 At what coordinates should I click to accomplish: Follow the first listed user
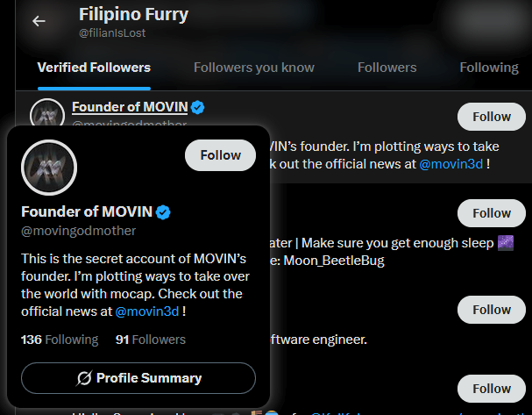pyautogui.click(x=491, y=117)
